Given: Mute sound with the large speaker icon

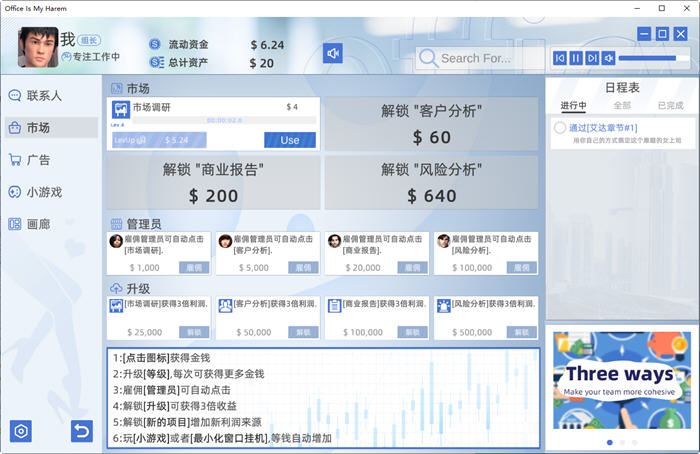Looking at the screenshot, I should tap(333, 53).
